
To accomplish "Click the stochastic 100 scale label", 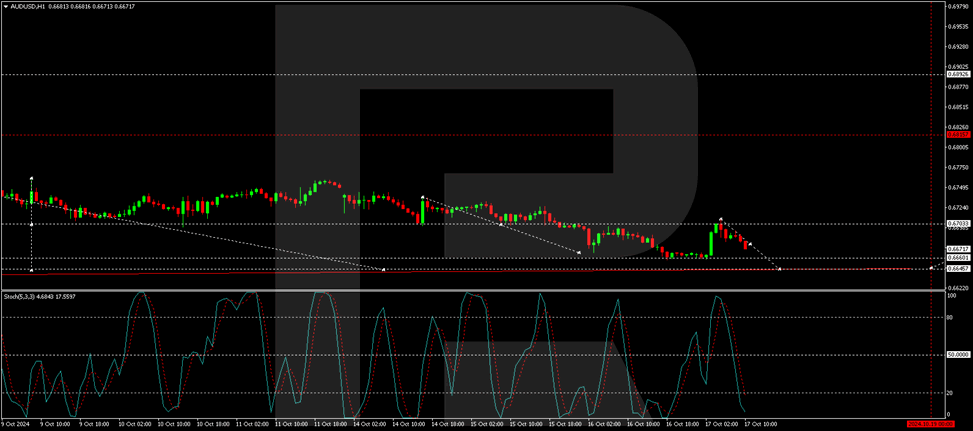I will pos(952,295).
